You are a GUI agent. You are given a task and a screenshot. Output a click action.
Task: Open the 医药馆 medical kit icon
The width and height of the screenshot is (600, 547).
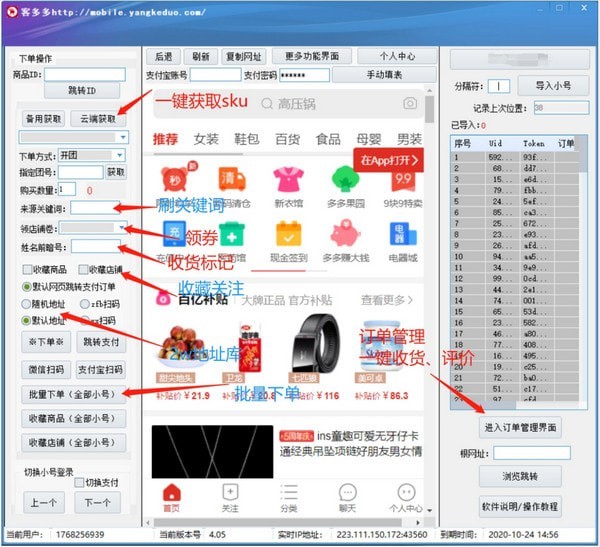tap(232, 234)
